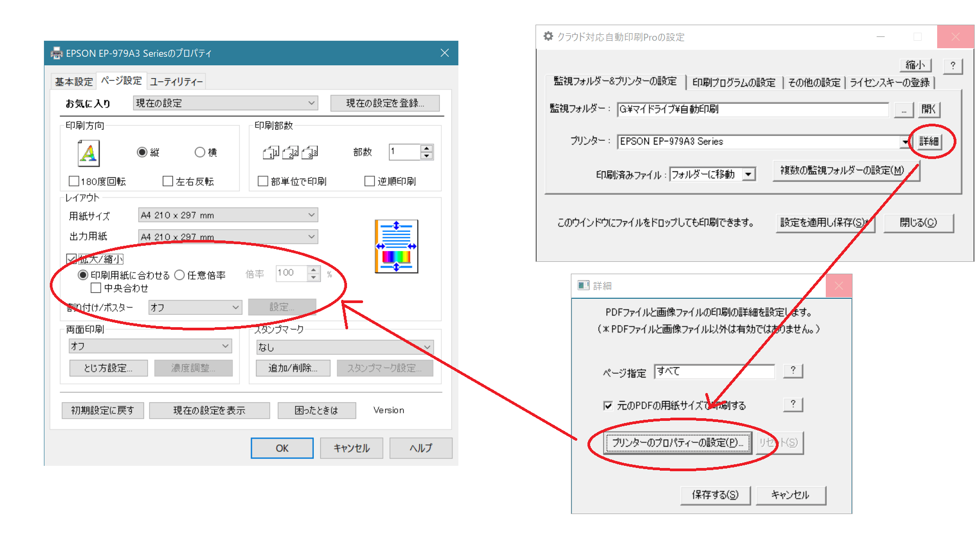Open 監視フォルダー&プリンターの設定 tab
The image size is (980, 536).
pyautogui.click(x=615, y=81)
